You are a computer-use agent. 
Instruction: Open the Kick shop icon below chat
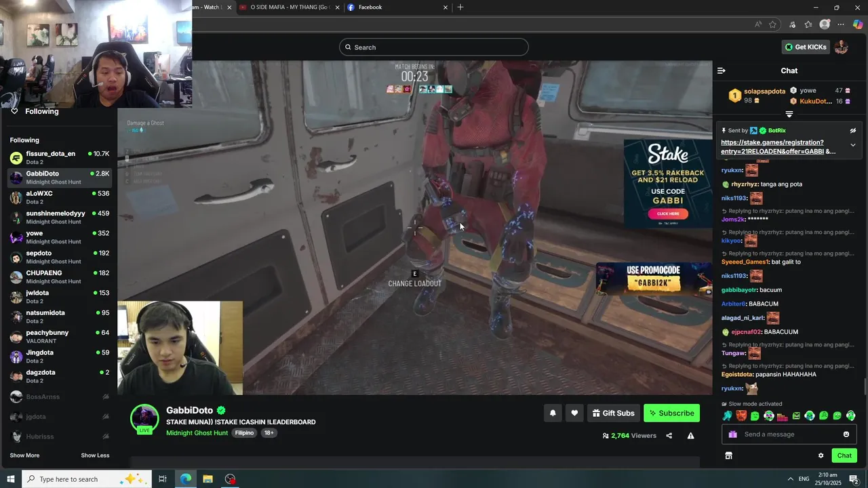[728, 455]
